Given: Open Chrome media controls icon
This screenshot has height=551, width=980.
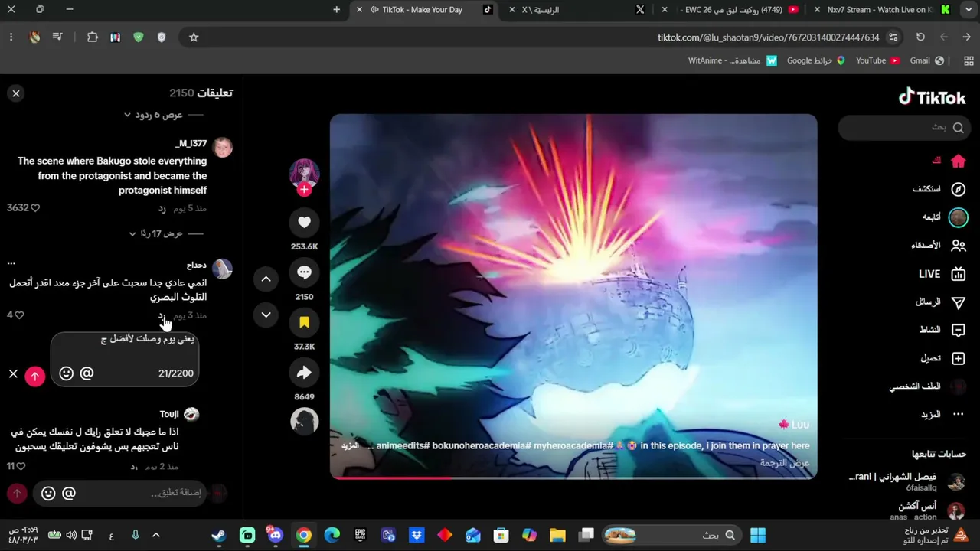Looking at the screenshot, I should tap(57, 37).
